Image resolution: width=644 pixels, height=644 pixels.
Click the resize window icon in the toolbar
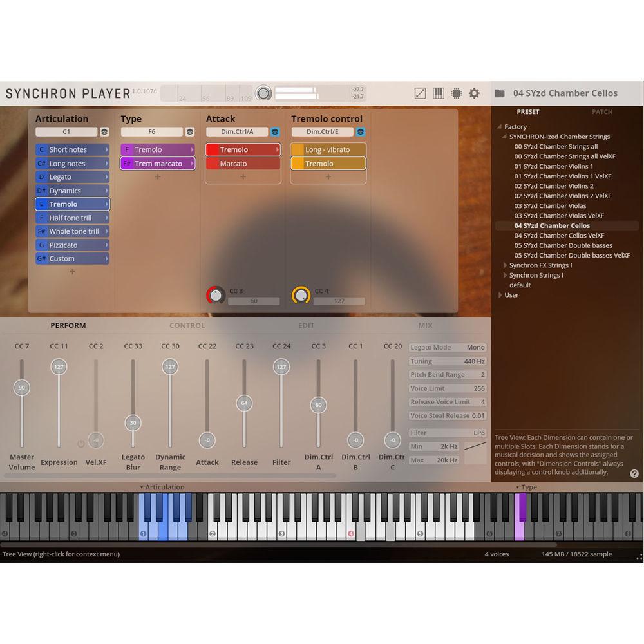point(419,93)
